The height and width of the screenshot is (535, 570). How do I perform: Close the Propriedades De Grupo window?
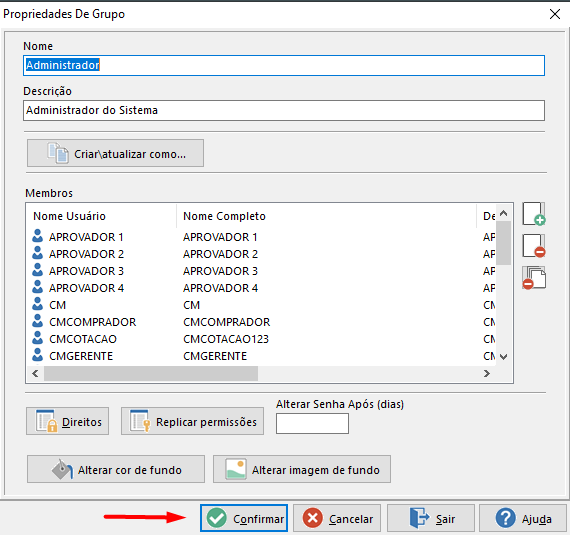[x=555, y=14]
